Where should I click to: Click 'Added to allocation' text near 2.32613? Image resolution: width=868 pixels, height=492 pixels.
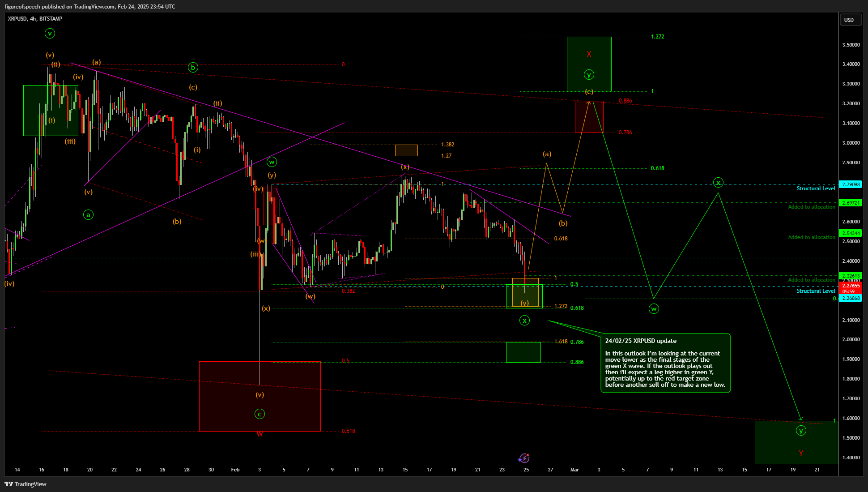812,280
